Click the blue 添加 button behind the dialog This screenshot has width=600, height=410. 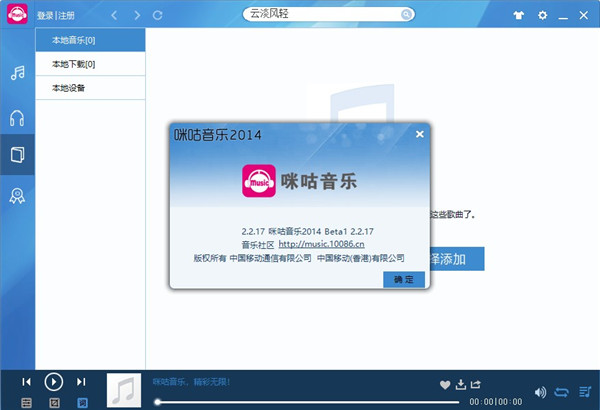point(457,259)
